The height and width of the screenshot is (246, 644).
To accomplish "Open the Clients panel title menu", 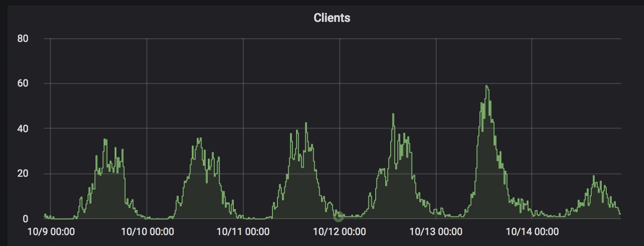I will click(x=332, y=18).
